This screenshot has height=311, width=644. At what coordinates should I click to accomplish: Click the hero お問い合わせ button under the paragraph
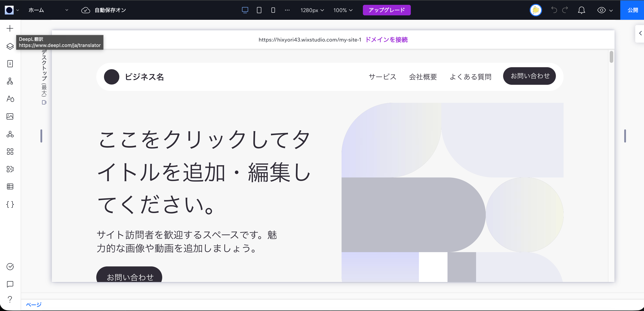(x=129, y=274)
